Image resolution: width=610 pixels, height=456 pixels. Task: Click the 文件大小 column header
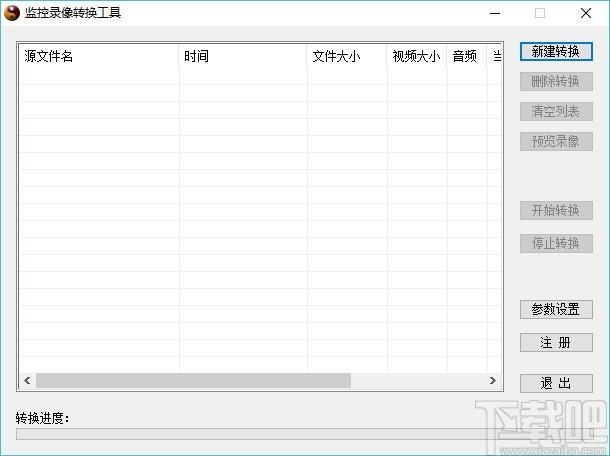[347, 56]
